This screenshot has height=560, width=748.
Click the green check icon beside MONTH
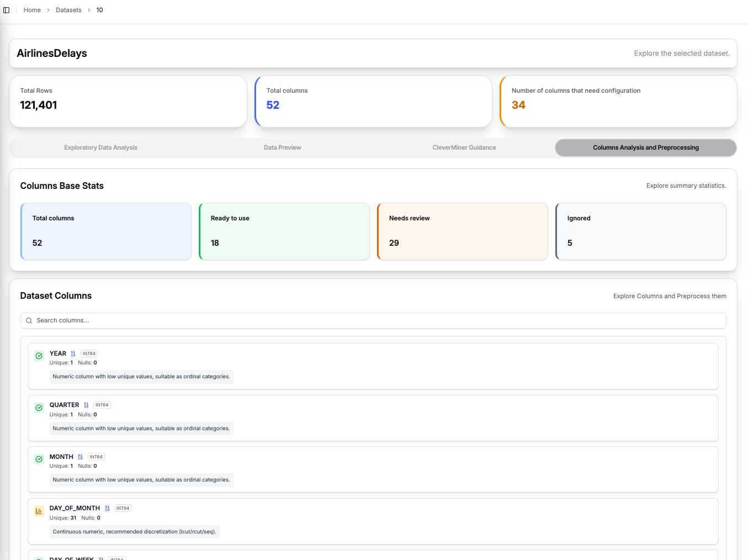pos(39,459)
